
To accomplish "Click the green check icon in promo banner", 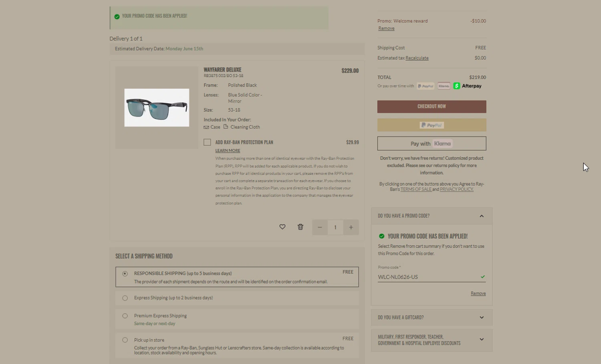I will (117, 16).
